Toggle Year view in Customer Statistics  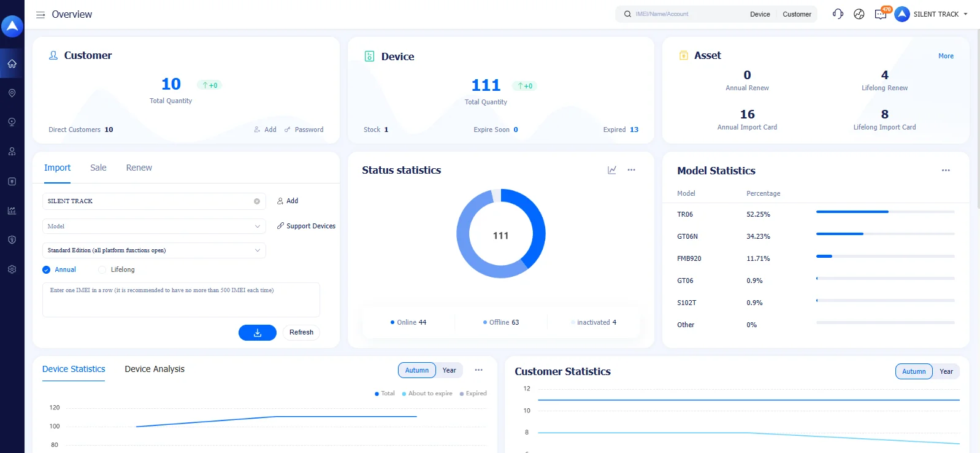click(946, 371)
